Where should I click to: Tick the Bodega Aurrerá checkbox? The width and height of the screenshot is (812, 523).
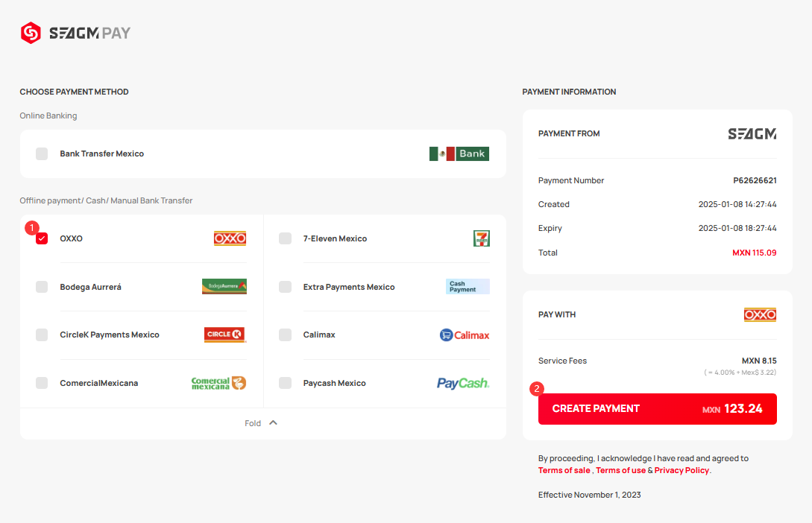42,287
